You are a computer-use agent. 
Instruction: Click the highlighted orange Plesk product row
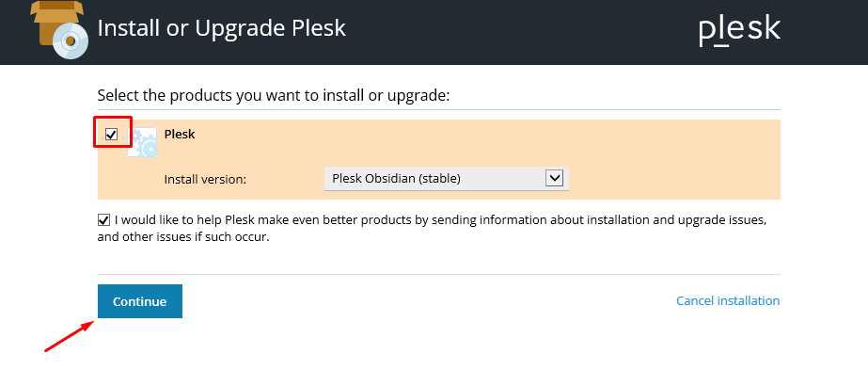(x=439, y=159)
